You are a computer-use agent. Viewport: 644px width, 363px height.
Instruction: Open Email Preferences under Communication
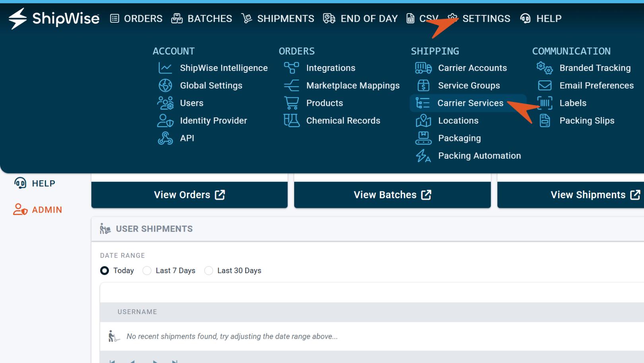596,86
